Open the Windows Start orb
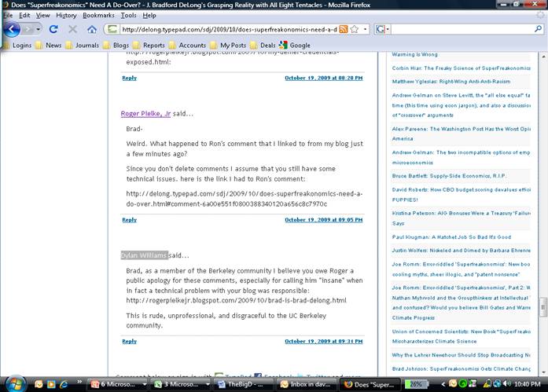 tap(16, 384)
